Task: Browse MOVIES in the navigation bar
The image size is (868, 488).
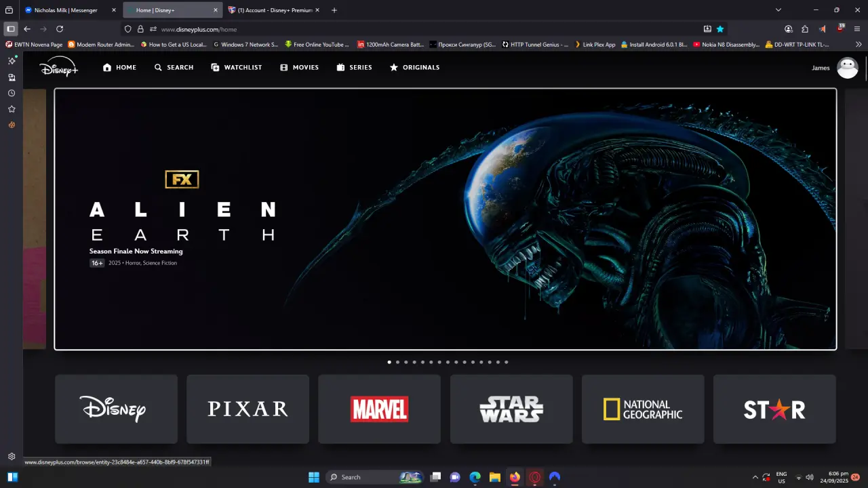Action: (299, 68)
